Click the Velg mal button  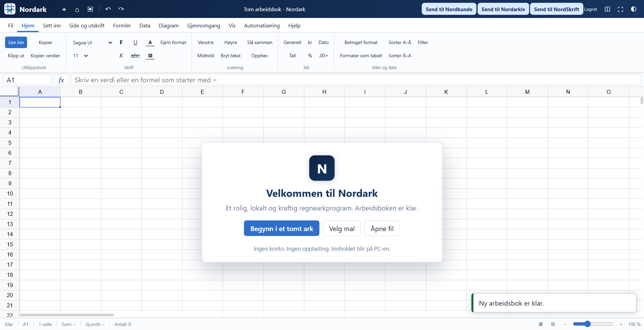342,228
